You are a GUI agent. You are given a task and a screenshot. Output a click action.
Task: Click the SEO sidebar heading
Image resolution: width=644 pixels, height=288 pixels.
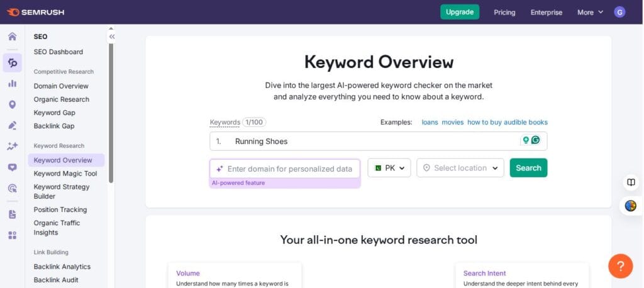point(40,36)
